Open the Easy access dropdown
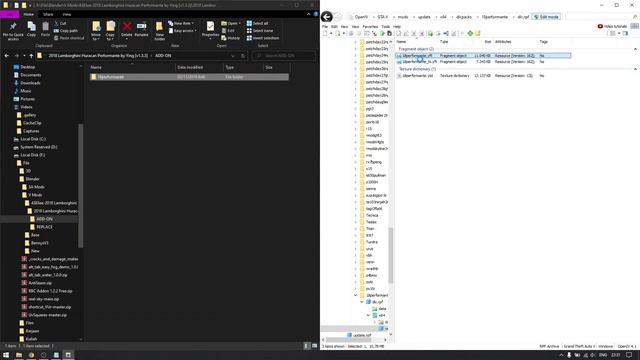Image resolution: width=640 pixels, height=360 pixels. click(x=182, y=31)
